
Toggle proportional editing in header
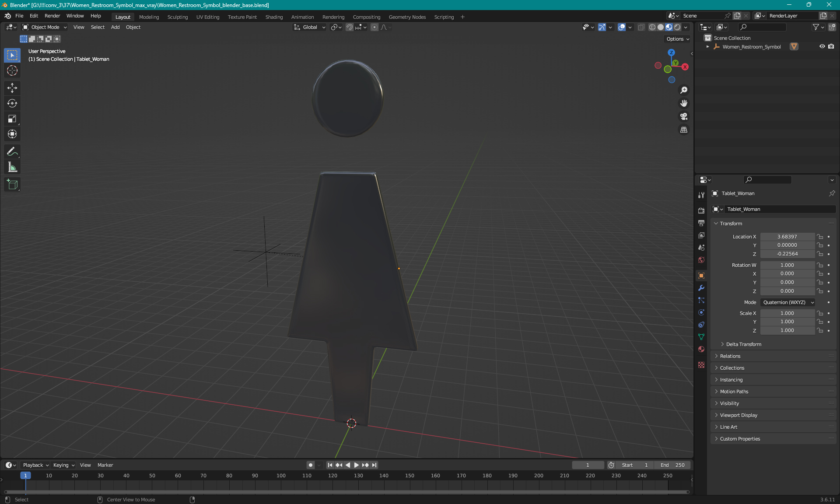click(374, 27)
